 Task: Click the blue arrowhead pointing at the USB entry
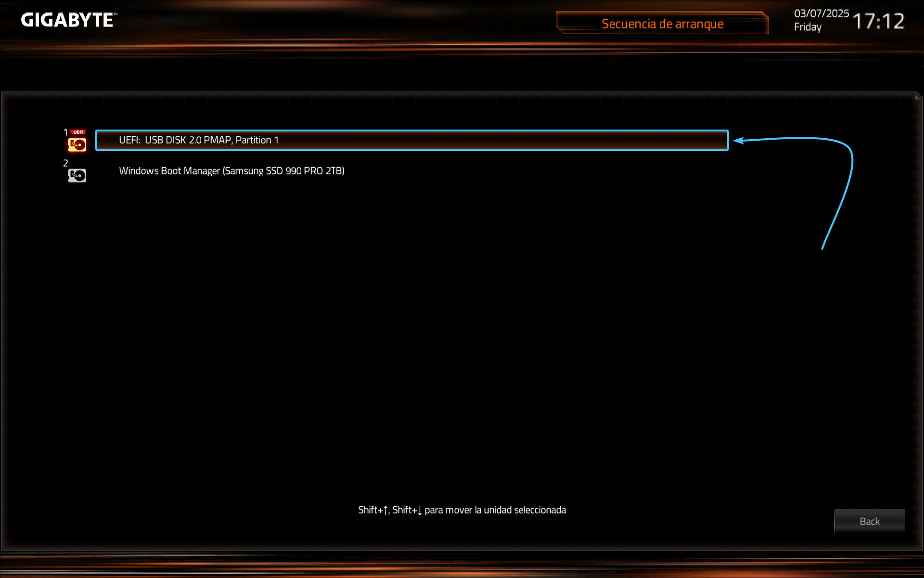click(739, 141)
